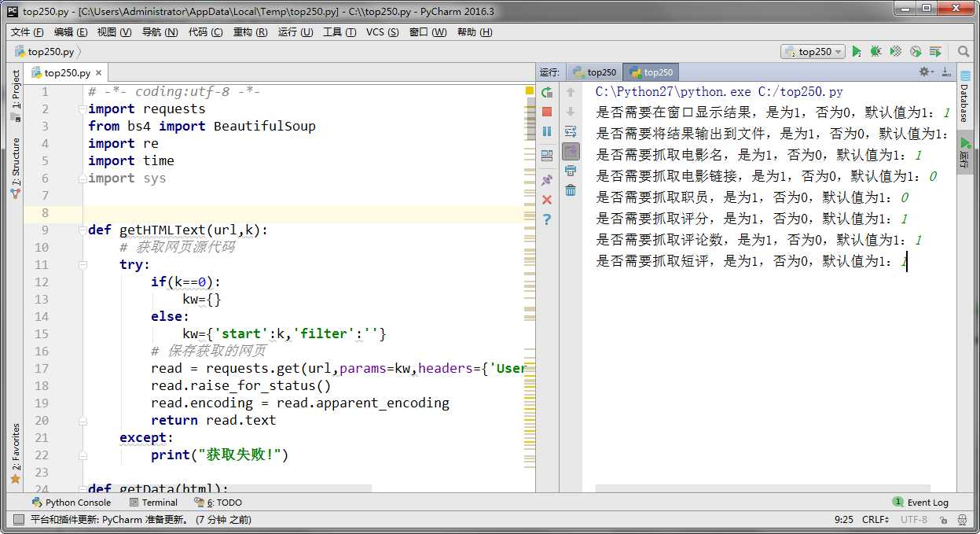Stop the running process with red square
980x534 pixels.
(x=547, y=112)
